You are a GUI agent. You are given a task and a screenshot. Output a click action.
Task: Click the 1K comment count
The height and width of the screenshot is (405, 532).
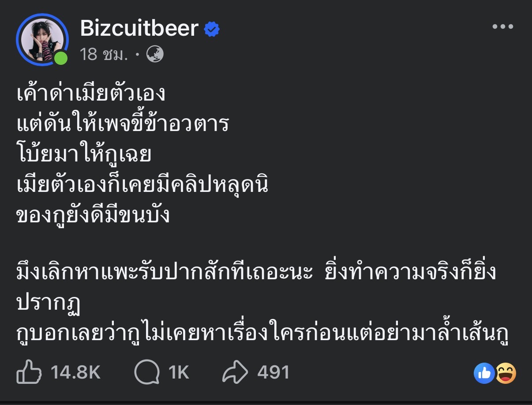click(179, 373)
